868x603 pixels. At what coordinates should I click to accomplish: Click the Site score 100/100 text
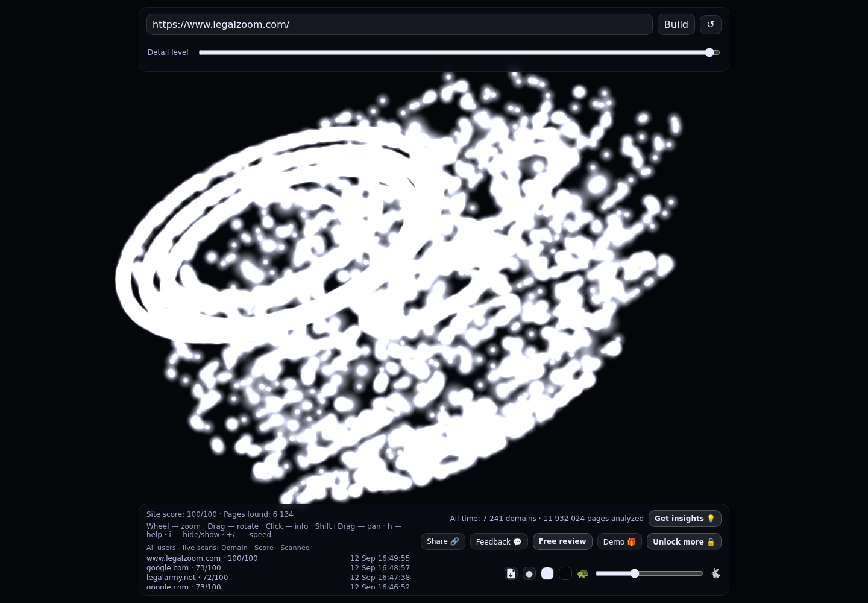click(x=181, y=514)
